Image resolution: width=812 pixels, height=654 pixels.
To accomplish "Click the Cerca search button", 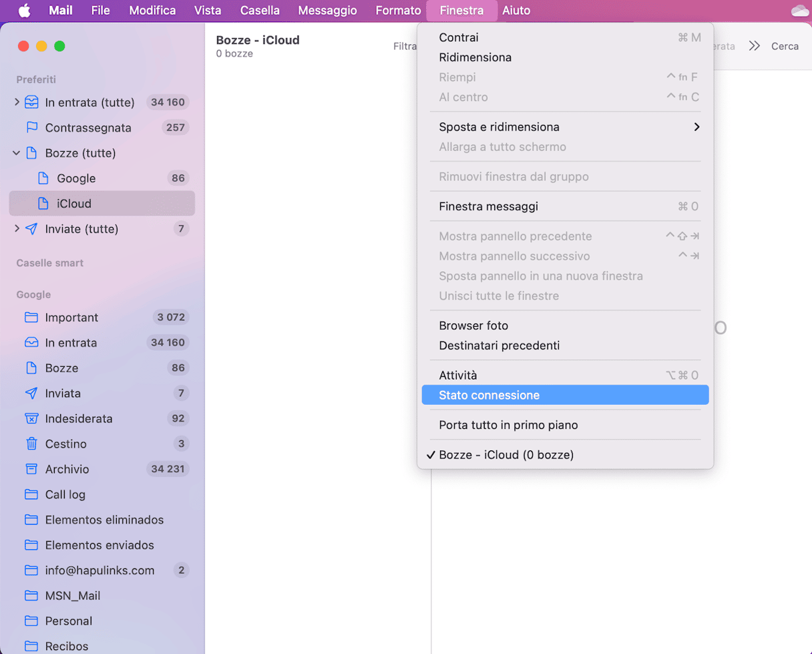I will pyautogui.click(x=785, y=46).
